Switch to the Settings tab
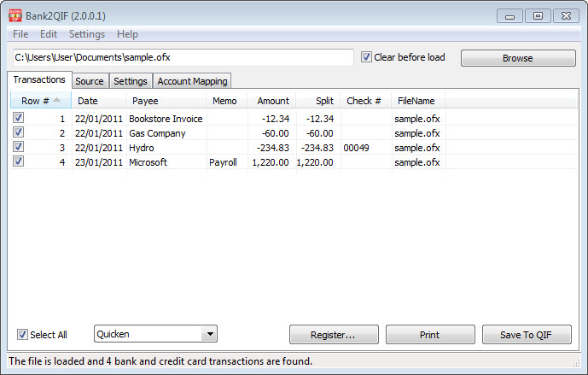The width and height of the screenshot is (588, 375). point(131,81)
